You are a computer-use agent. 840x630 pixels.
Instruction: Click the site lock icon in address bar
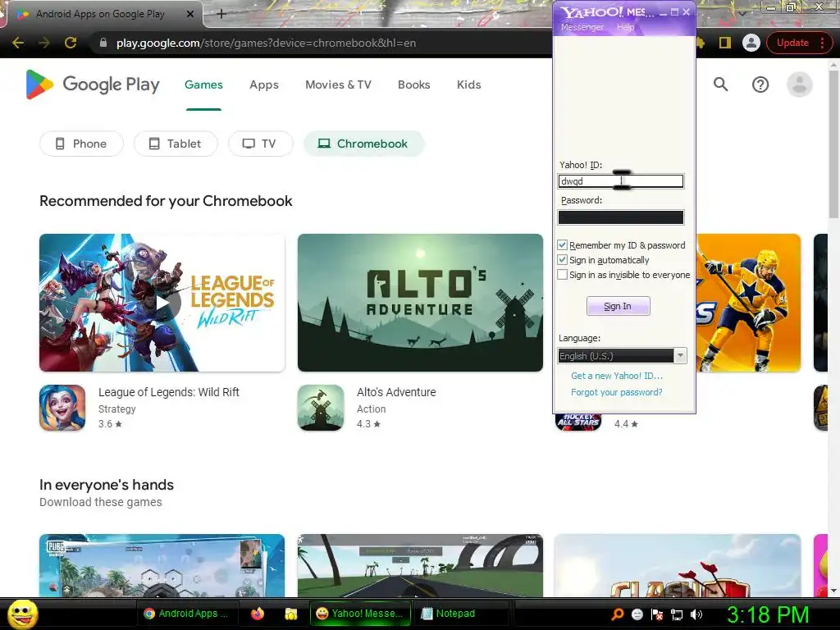(103, 43)
